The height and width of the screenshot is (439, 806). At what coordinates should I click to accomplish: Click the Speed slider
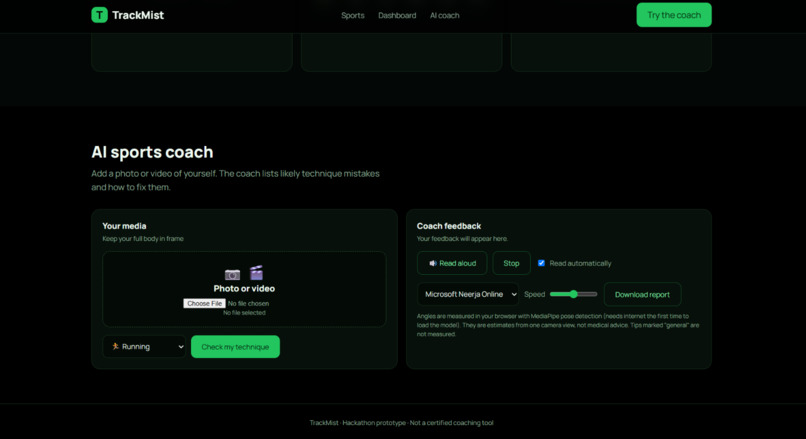(574, 294)
